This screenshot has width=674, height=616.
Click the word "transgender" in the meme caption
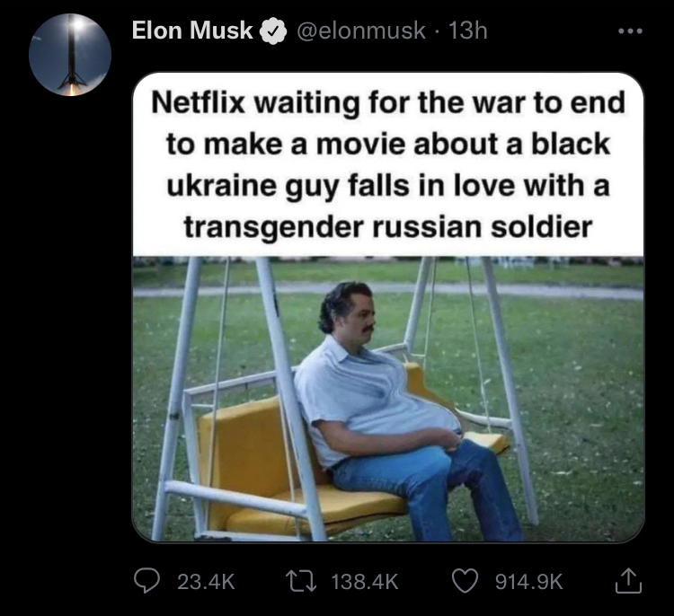point(274,227)
